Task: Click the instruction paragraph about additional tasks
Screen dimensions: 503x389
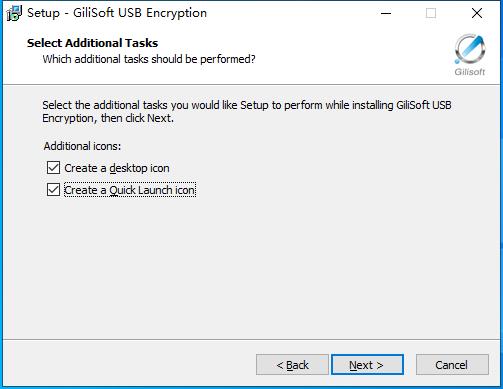Action: 247,111
